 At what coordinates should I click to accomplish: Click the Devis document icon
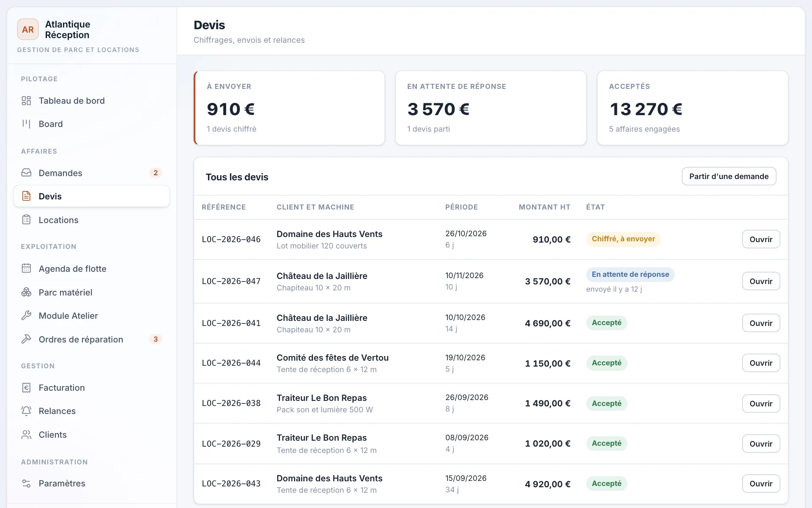pos(26,196)
